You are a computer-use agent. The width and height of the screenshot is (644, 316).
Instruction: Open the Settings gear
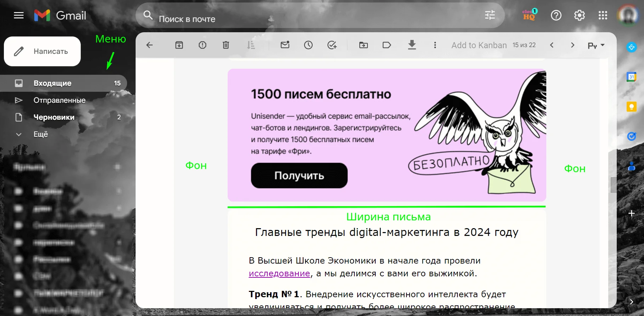579,15
